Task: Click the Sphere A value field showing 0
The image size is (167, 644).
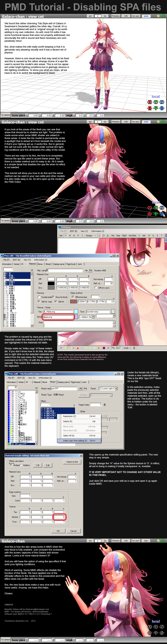Action: click(59, 517)
